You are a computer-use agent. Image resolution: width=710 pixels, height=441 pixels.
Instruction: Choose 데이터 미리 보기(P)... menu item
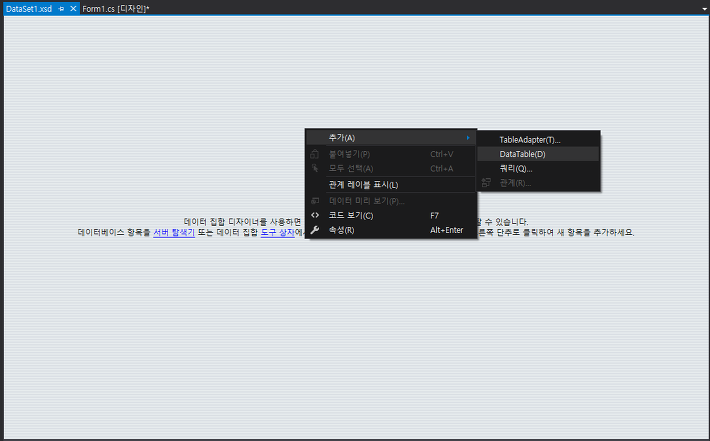(x=391, y=201)
